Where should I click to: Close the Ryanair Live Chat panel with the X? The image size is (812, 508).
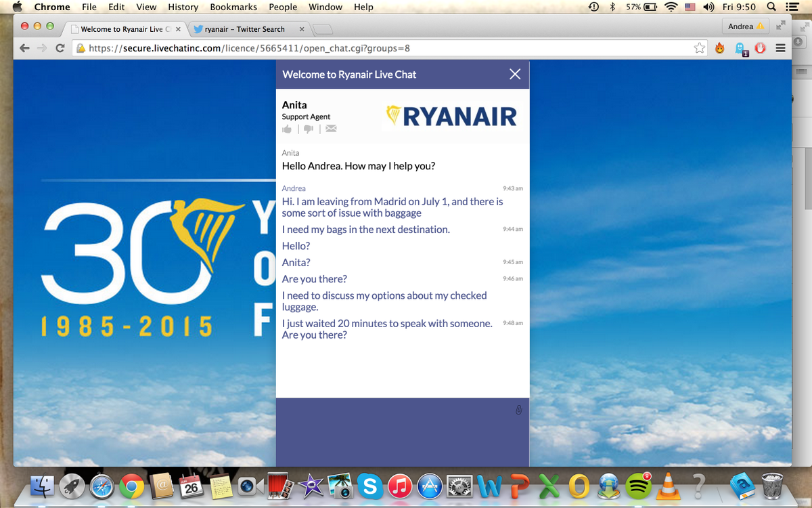tap(515, 74)
